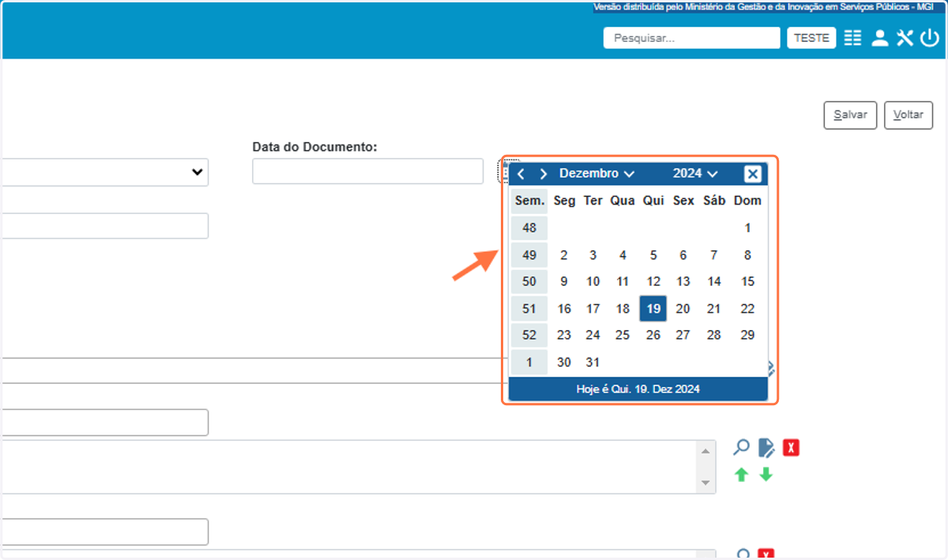The image size is (948, 560).
Task: Pick day 5 in the calendar
Action: point(653,255)
